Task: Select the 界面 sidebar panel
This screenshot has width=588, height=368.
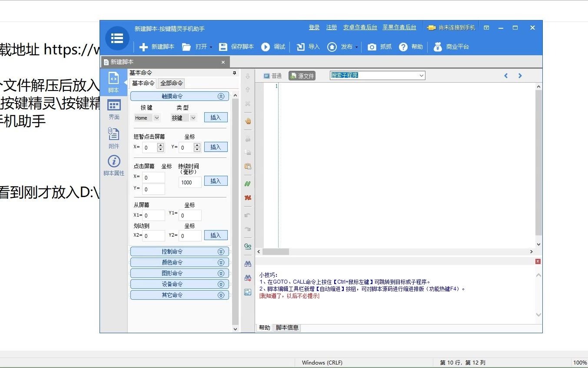Action: [114, 110]
